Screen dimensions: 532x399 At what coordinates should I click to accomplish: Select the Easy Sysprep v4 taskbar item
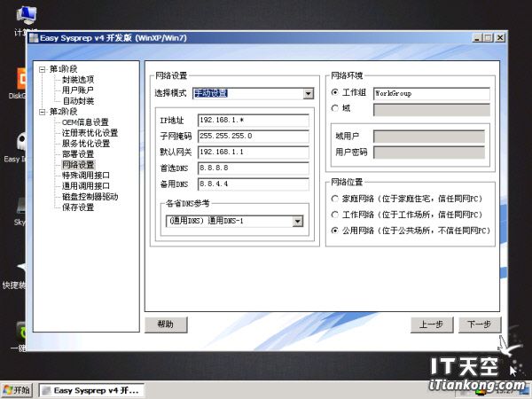click(x=91, y=390)
